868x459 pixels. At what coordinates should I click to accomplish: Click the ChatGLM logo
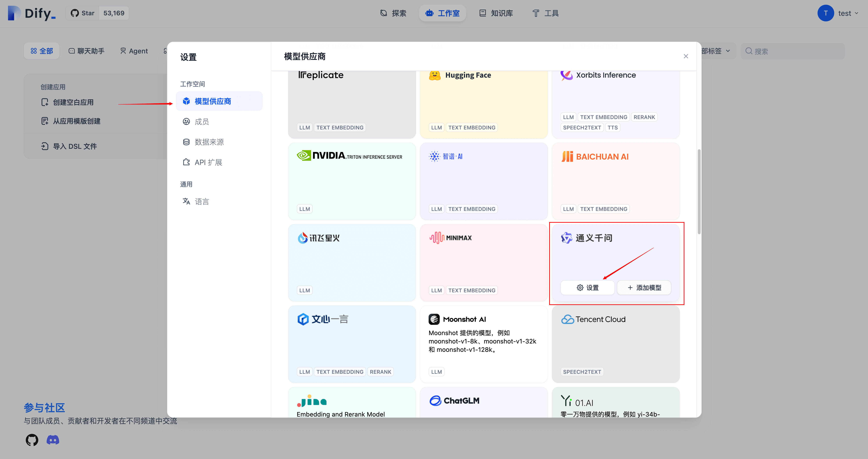(x=454, y=401)
